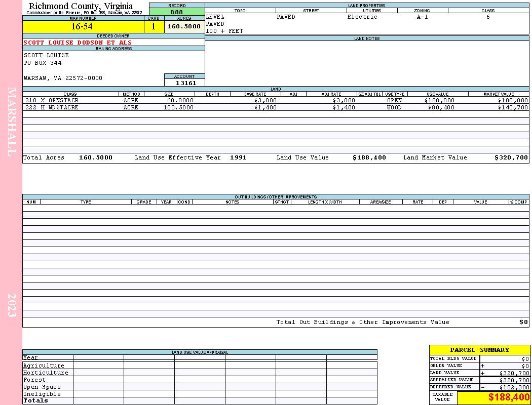Click the LAND NOTES header bar
Viewport: 532px width, 405px height.
(367, 38)
